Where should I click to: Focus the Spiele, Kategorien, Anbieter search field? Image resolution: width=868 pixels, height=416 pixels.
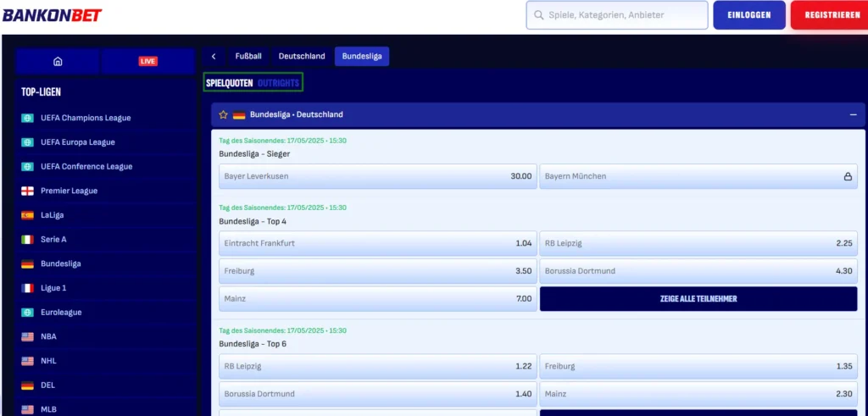617,15
